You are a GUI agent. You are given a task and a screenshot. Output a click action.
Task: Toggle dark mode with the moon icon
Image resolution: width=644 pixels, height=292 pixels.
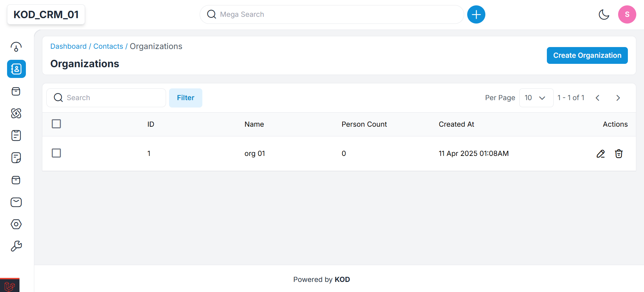604,14
